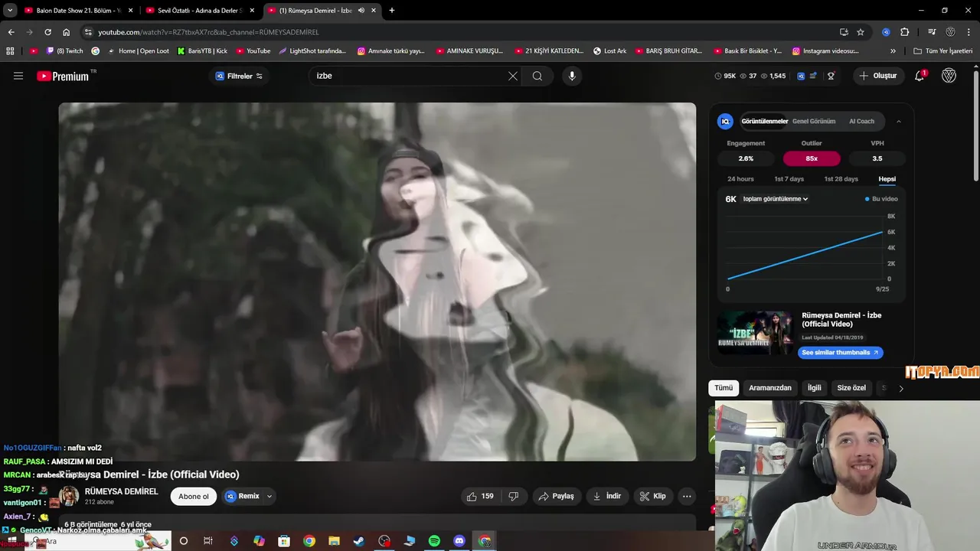Click the Abone ol subscribe button
The image size is (980, 551).
point(193,496)
